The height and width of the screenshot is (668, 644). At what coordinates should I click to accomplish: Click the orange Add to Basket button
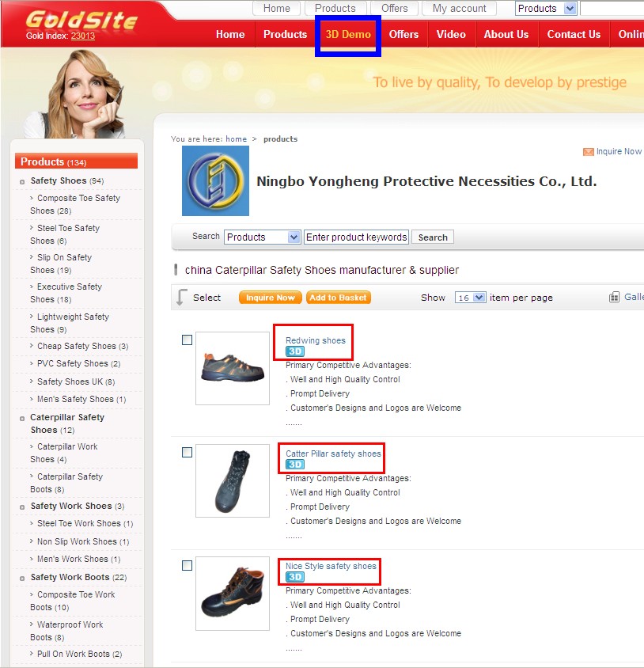point(338,298)
